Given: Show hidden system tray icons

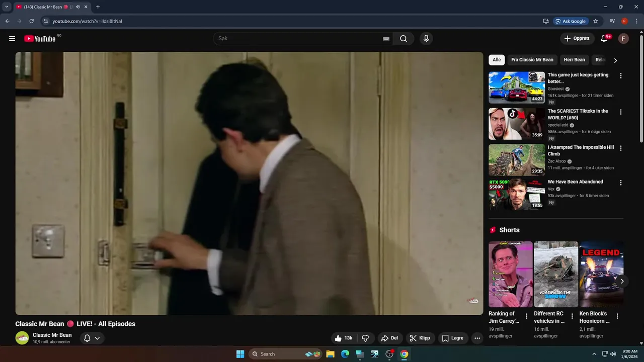Looking at the screenshot, I should click(594, 354).
